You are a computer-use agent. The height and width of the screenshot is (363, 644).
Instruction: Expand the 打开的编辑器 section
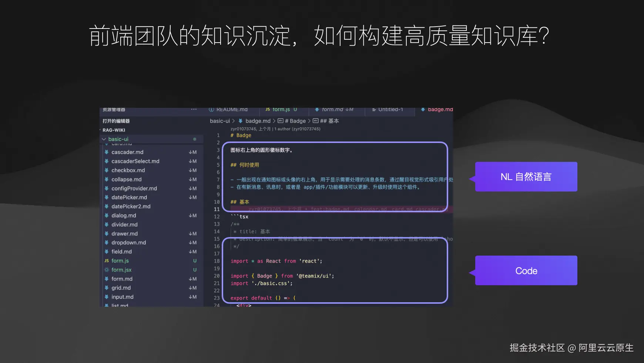(116, 121)
